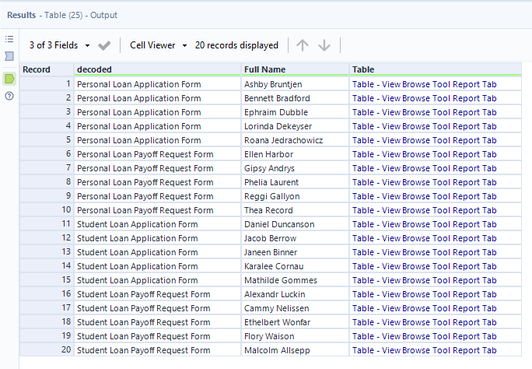Open the Cell Viewer dropdown
Screen dimensions: 532x369
coord(158,45)
